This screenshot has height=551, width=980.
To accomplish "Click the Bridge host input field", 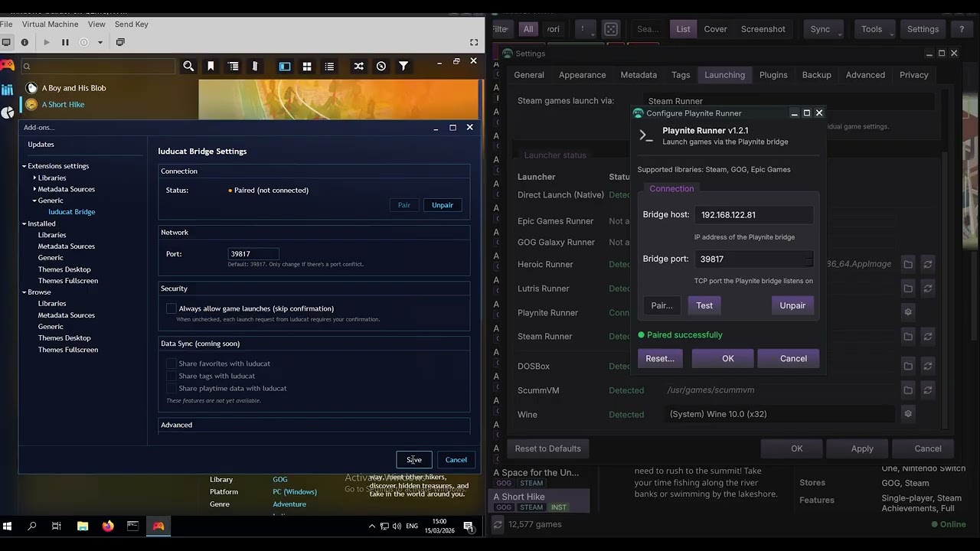I will pos(754,215).
